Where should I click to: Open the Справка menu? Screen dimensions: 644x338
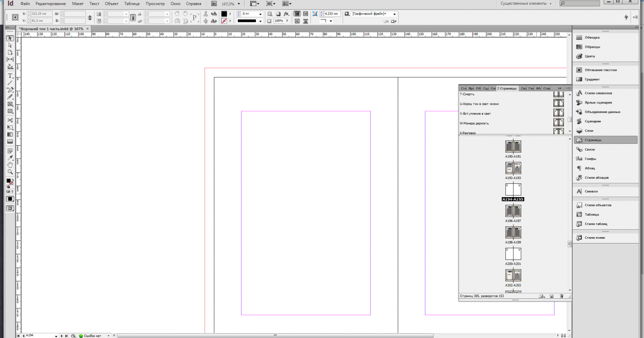194,3
